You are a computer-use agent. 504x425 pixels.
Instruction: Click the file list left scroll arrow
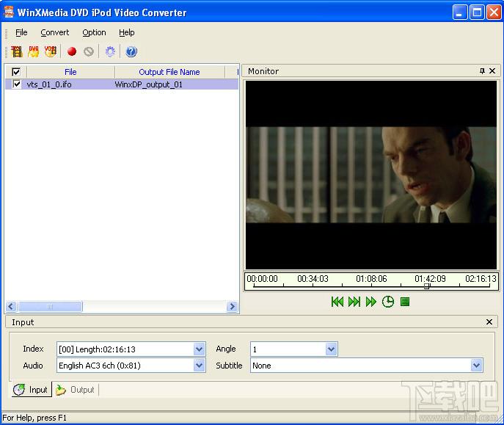11,306
